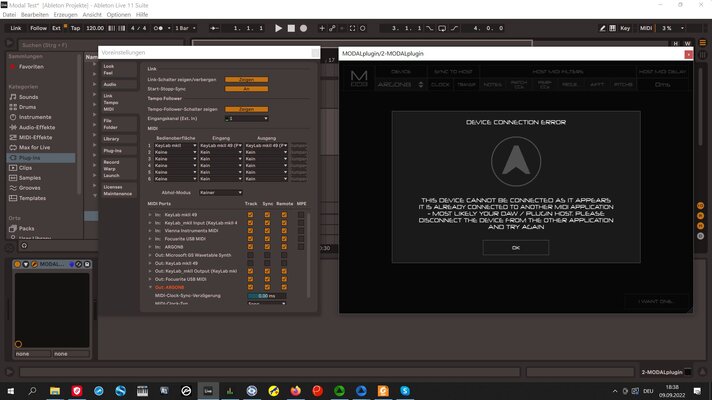Select the Drums category icon
Screen dimensions: 712x400
pos(13,107)
